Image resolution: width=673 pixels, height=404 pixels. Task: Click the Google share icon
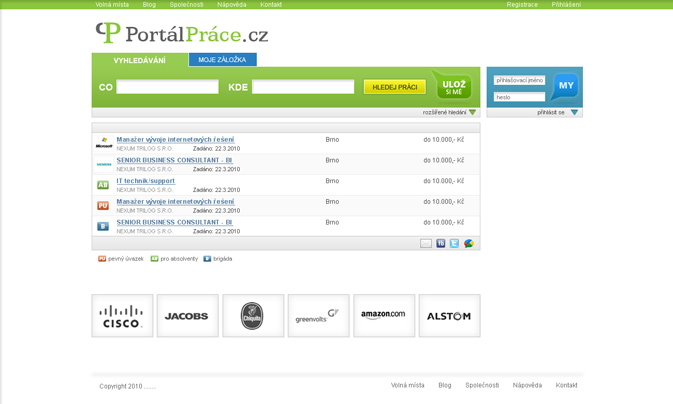468,243
